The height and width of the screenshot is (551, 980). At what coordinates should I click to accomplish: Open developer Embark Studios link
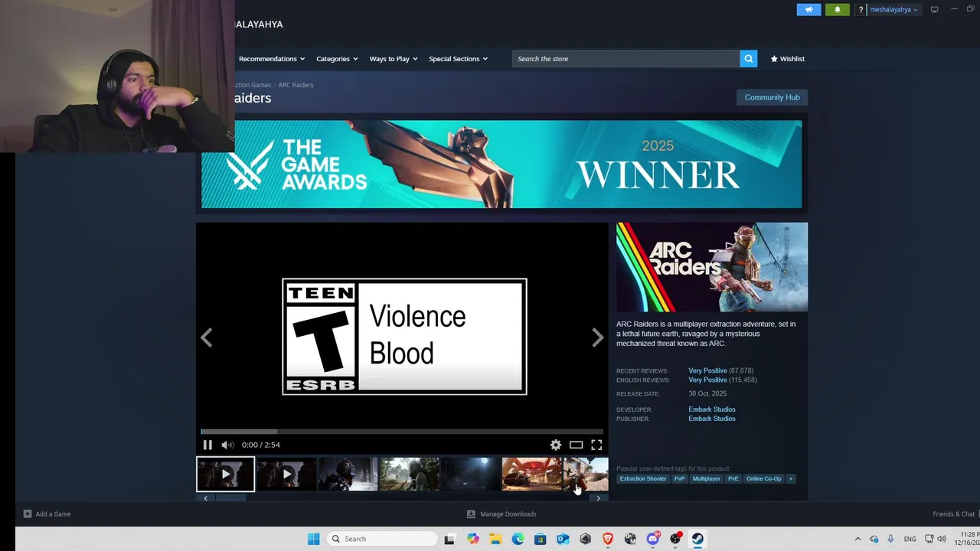pyautogui.click(x=712, y=409)
